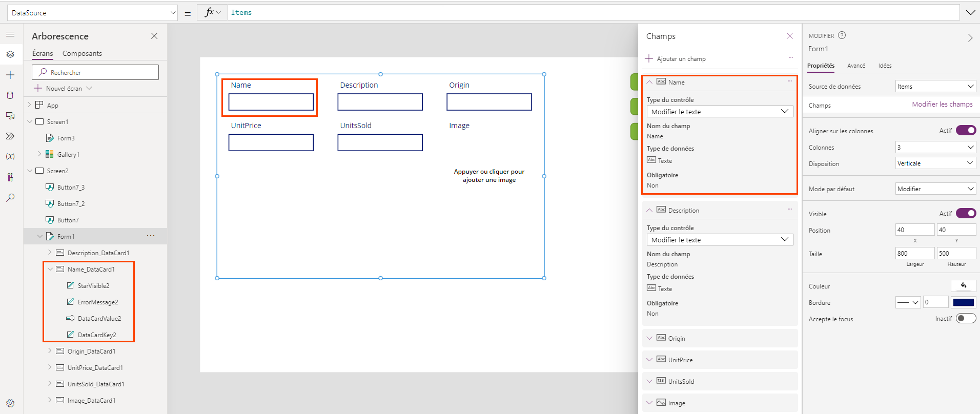Open the DataSource property dropdown
Viewport: 980px width, 414px height.
pyautogui.click(x=92, y=13)
